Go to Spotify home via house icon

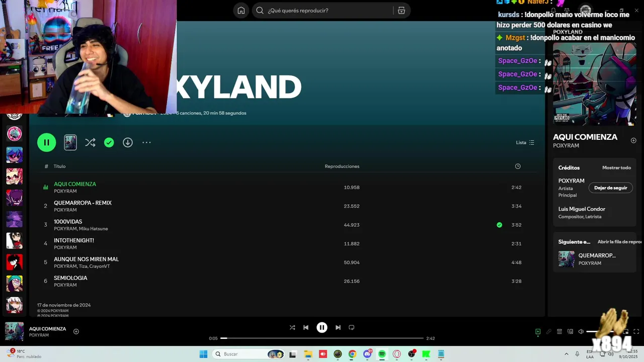(241, 11)
